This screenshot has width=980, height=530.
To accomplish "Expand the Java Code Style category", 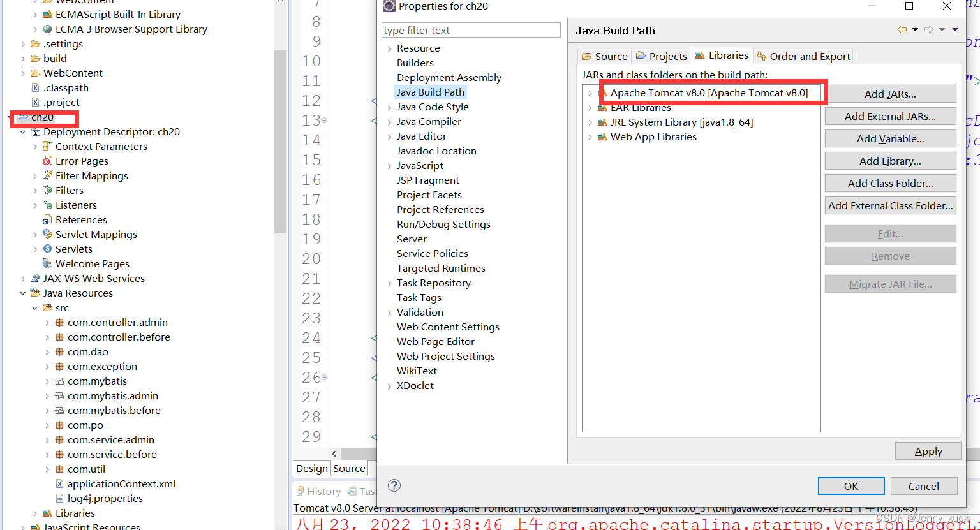I will 389,107.
